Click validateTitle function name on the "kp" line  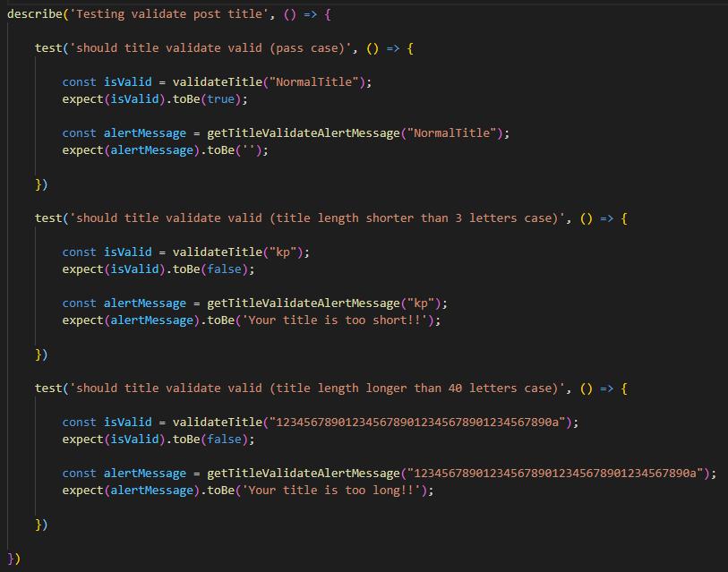pos(218,252)
